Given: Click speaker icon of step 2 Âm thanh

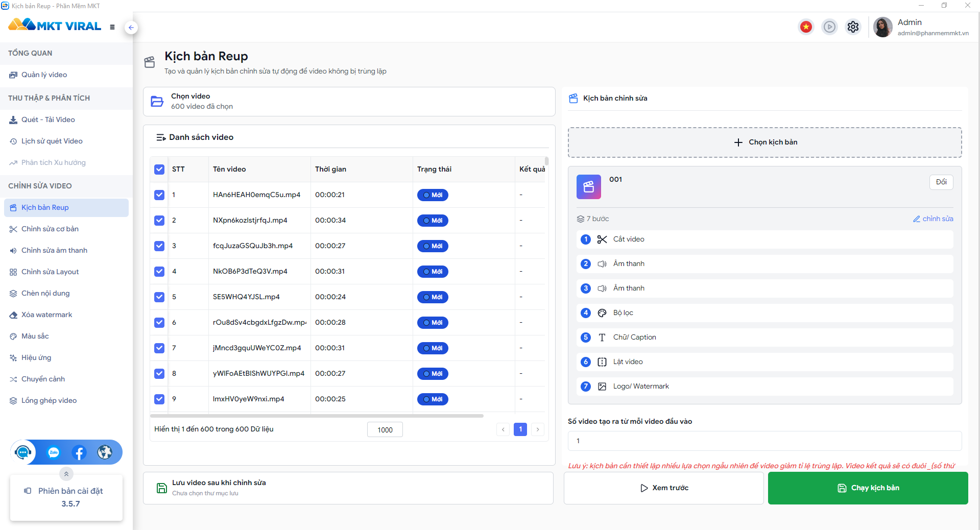Looking at the screenshot, I should click(x=602, y=264).
